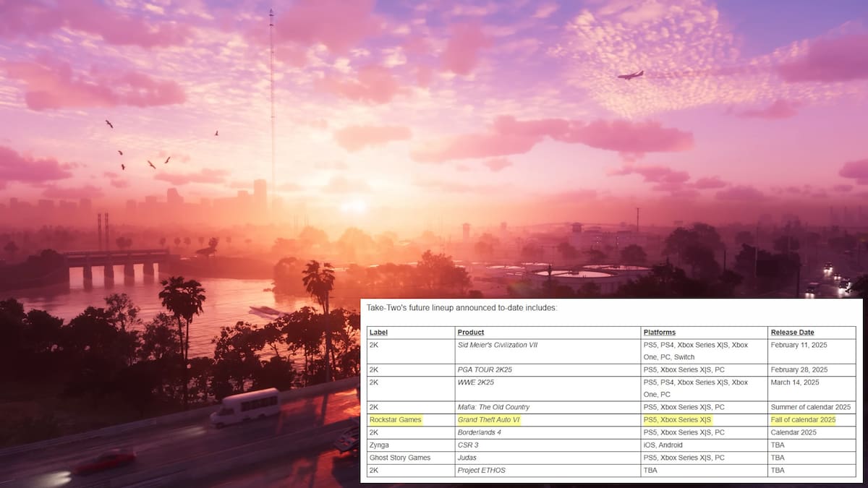Select the highlighted "Rockstar Games" label

click(395, 419)
